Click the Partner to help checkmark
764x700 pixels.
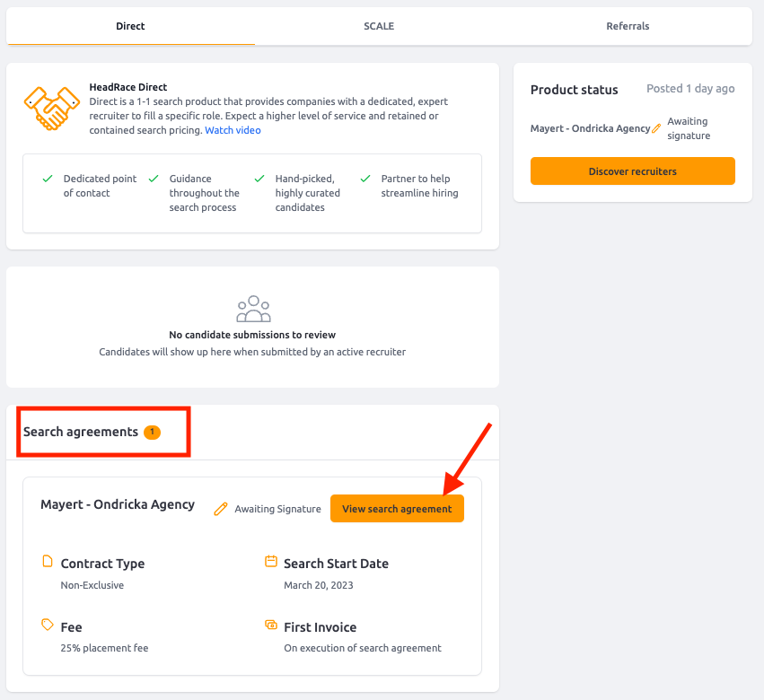point(365,179)
